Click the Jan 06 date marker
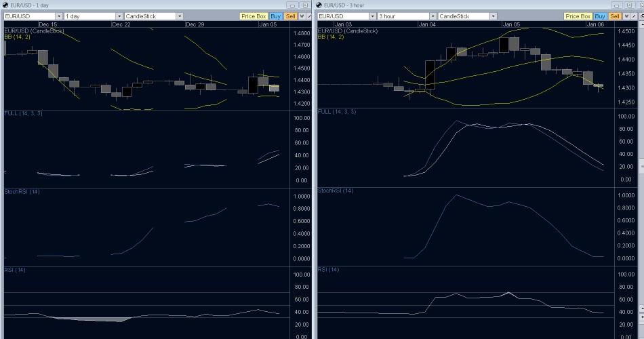 596,24
